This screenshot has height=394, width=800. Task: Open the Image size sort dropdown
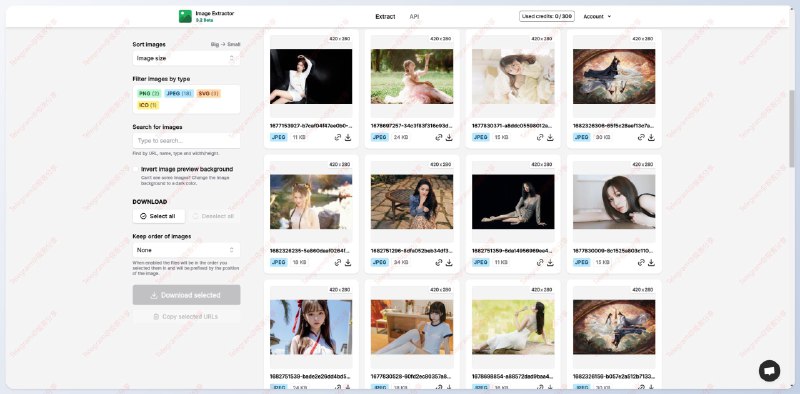[186, 58]
